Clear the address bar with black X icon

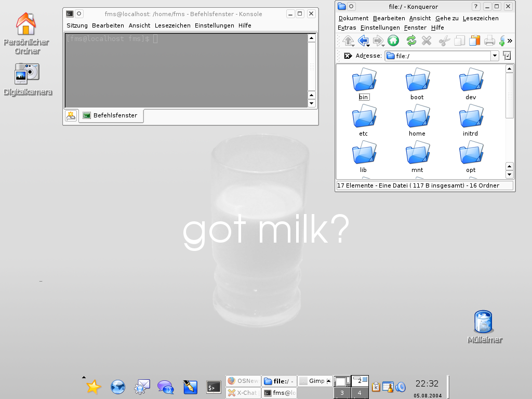coord(348,56)
